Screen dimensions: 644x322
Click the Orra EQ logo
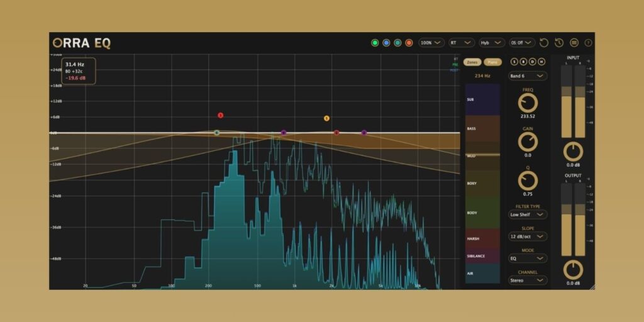coord(82,43)
